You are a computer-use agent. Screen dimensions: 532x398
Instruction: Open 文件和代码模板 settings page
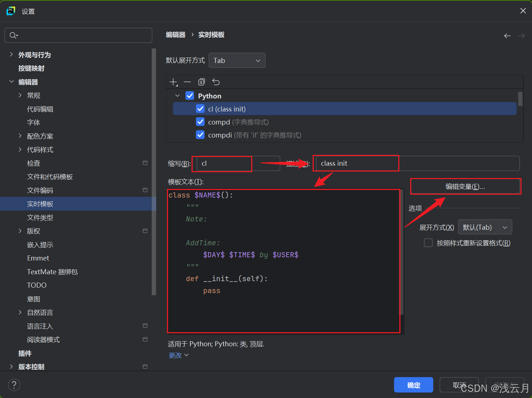(50, 177)
